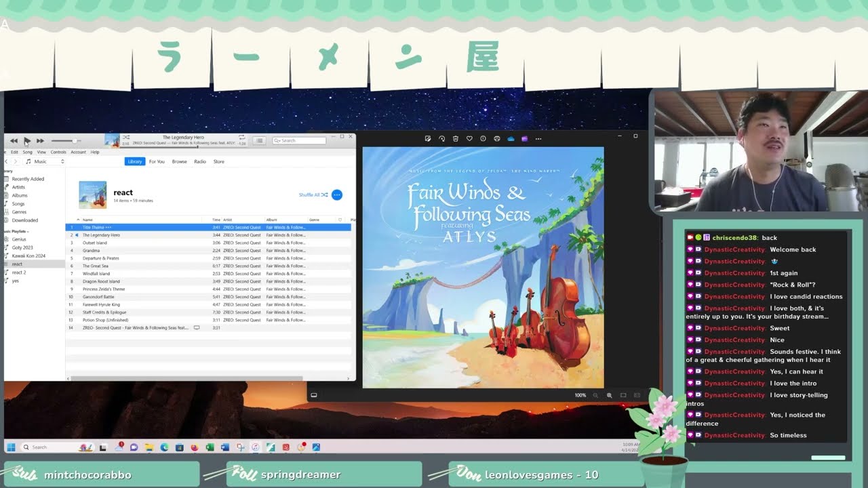Adjust the iTunes volume slider
Screen dimensions: 868x488
click(66, 141)
